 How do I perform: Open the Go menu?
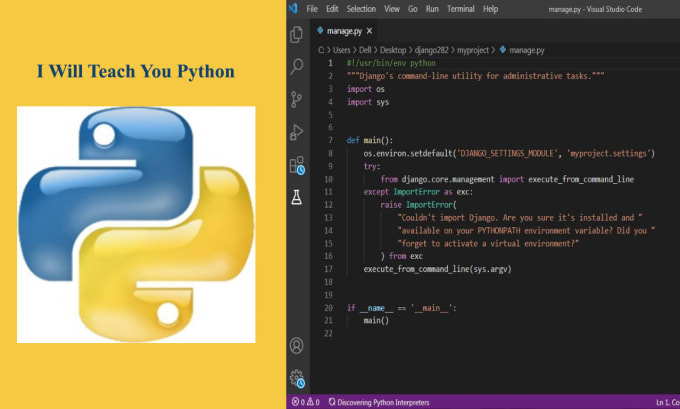click(412, 9)
